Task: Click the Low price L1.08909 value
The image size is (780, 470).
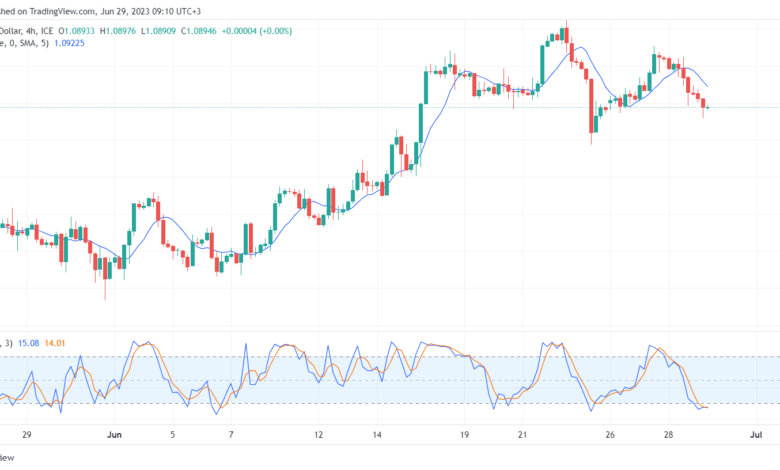Action: coord(158,31)
